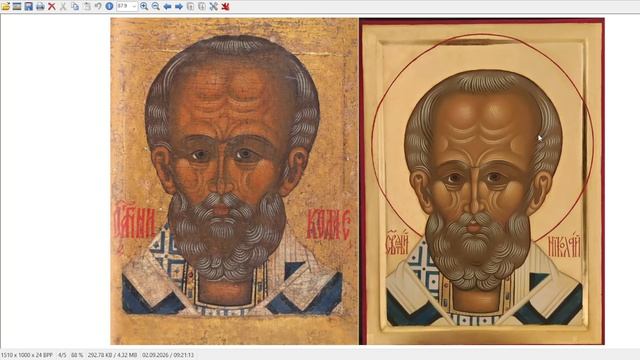Zoom out with the magnifier minus icon
The image size is (640, 360).
pos(156,6)
